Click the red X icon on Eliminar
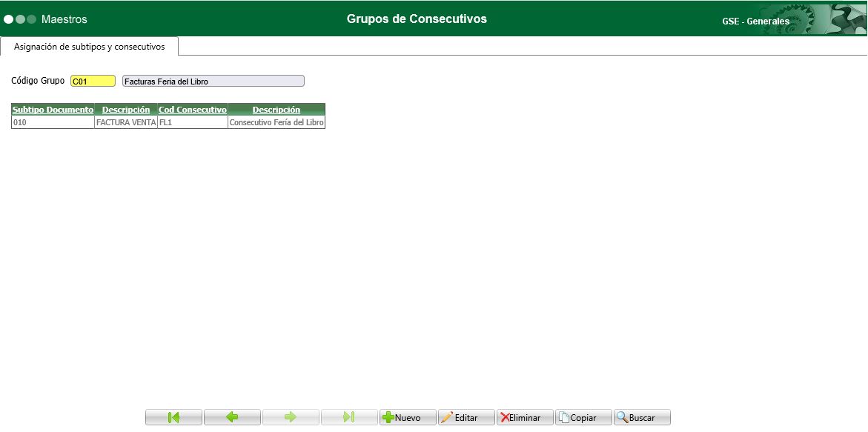Screen dimensions: 868x432 click(503, 416)
